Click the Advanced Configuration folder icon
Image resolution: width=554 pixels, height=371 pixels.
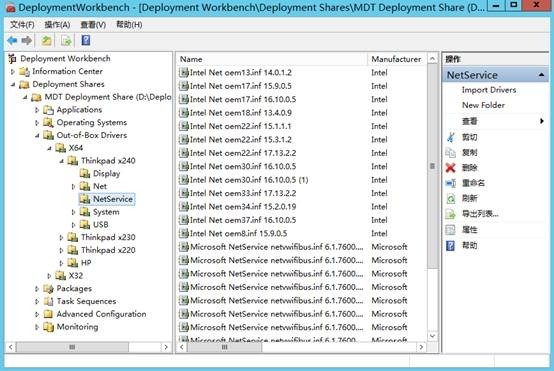48,314
